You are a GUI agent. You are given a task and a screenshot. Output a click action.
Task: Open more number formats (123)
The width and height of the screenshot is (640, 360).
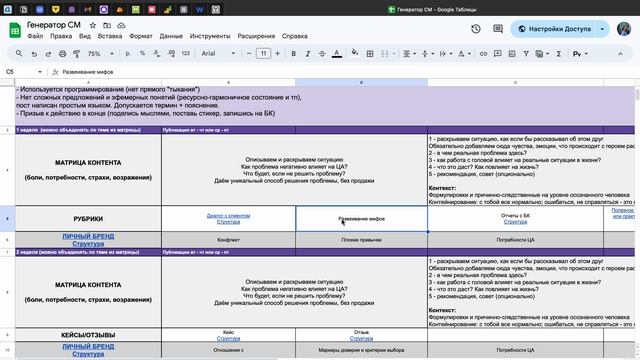click(186, 53)
